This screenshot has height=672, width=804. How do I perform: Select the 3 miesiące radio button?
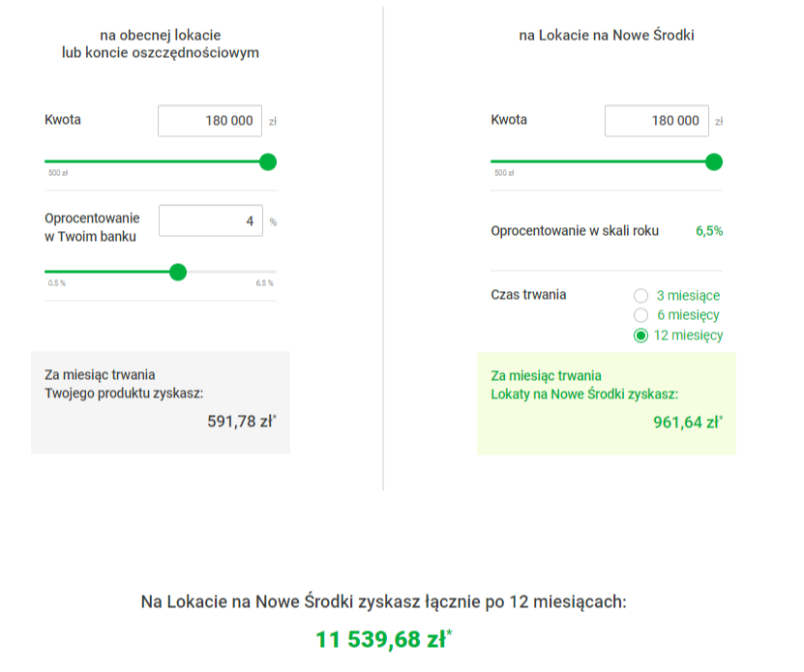640,296
